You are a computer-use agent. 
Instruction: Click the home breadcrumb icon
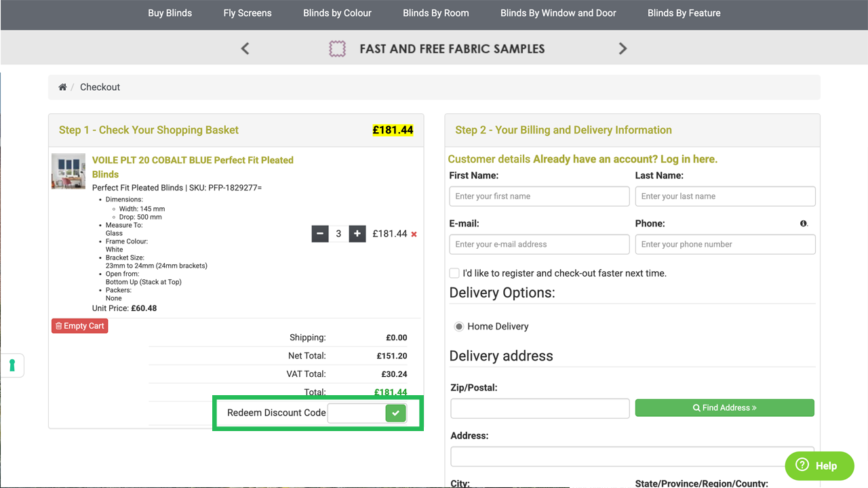(62, 87)
